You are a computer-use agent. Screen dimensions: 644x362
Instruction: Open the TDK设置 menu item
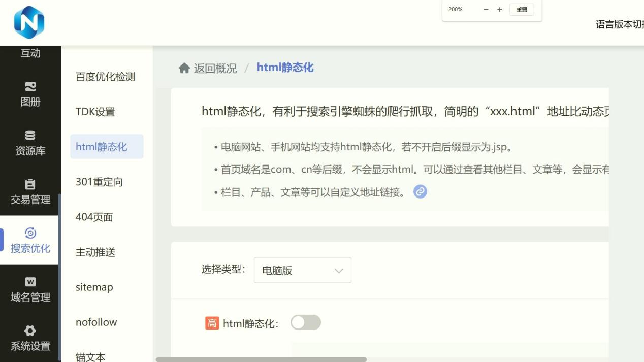(95, 112)
